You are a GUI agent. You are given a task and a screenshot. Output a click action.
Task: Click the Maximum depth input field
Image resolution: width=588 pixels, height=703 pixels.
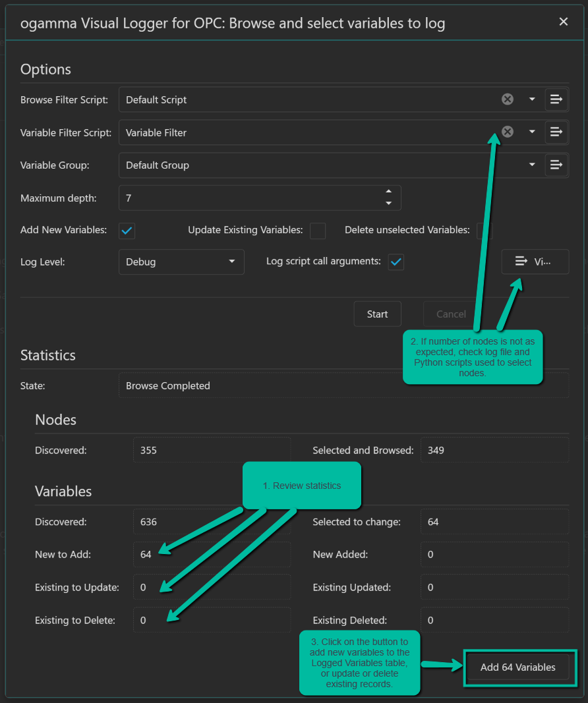(250, 198)
